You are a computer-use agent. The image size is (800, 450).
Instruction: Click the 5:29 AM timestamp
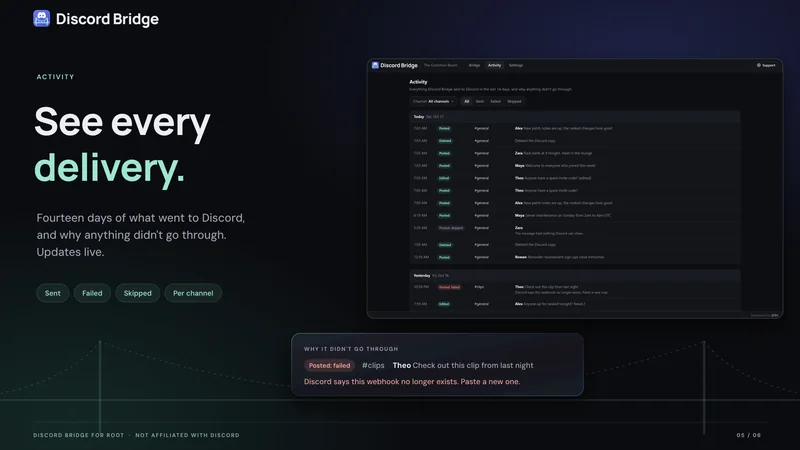(x=420, y=228)
